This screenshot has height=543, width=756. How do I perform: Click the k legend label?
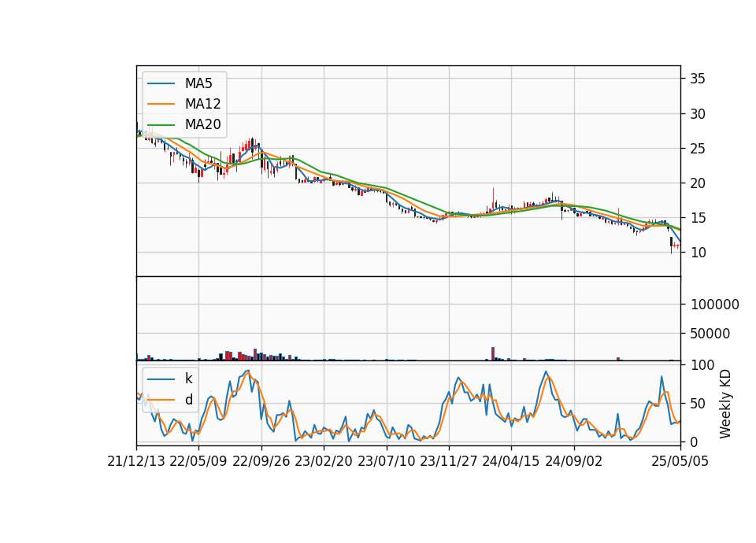point(188,379)
